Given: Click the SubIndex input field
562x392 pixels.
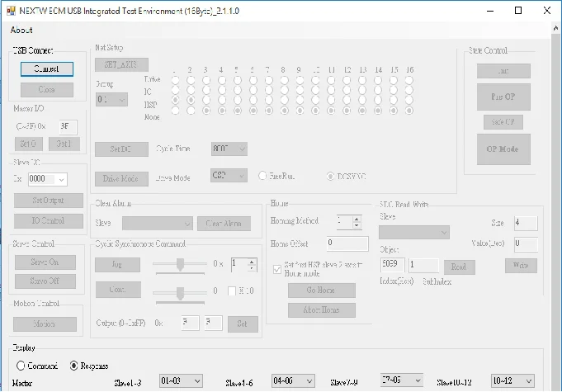Looking at the screenshot, I should (x=423, y=265).
